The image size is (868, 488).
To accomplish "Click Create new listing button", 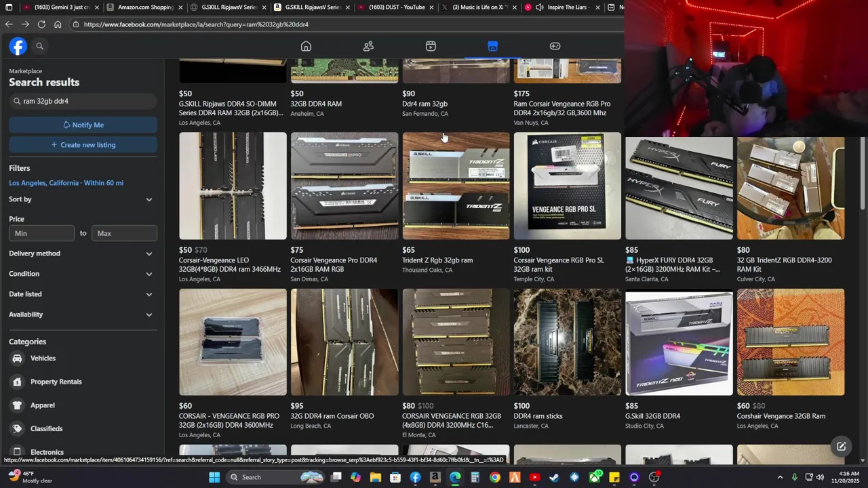I will pos(83,145).
